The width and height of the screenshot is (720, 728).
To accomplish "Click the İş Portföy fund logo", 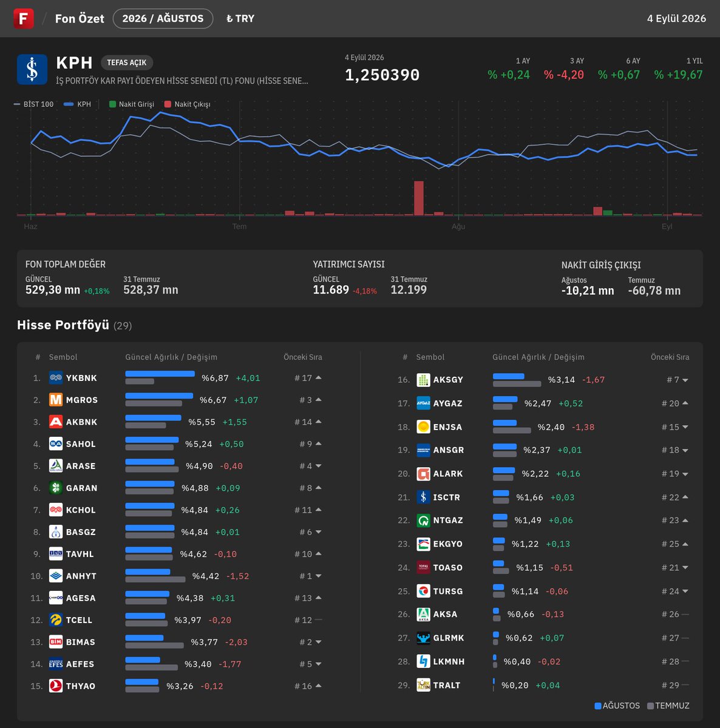I will click(x=32, y=69).
